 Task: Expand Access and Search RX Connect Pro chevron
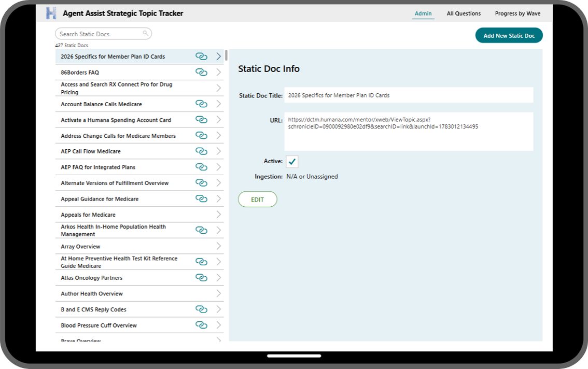click(219, 88)
